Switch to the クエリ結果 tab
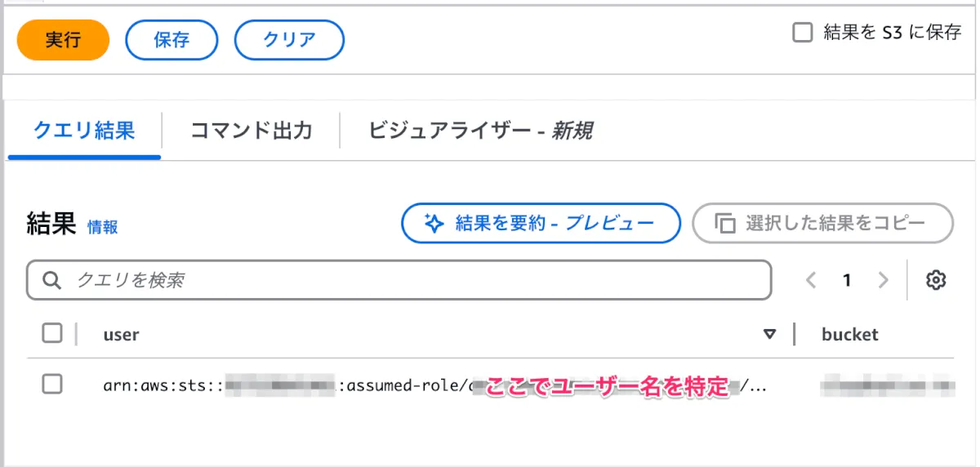Viewport: 980px width, 467px height. pyautogui.click(x=84, y=131)
